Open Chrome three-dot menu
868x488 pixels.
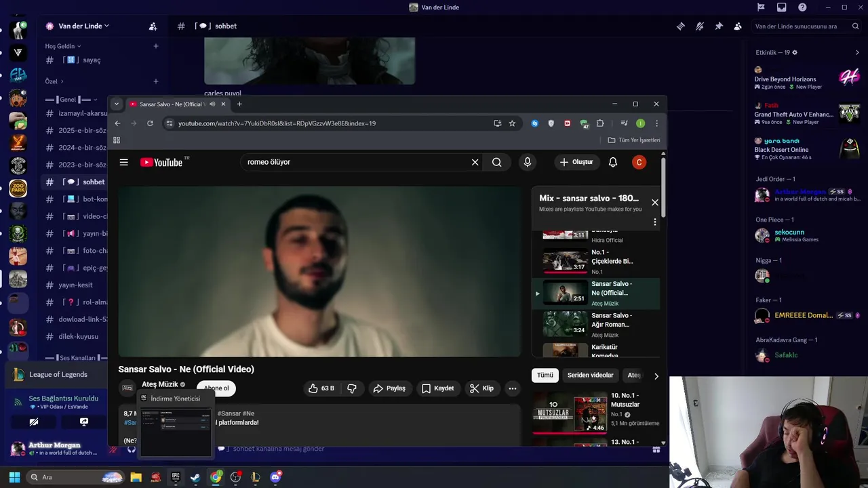point(656,123)
